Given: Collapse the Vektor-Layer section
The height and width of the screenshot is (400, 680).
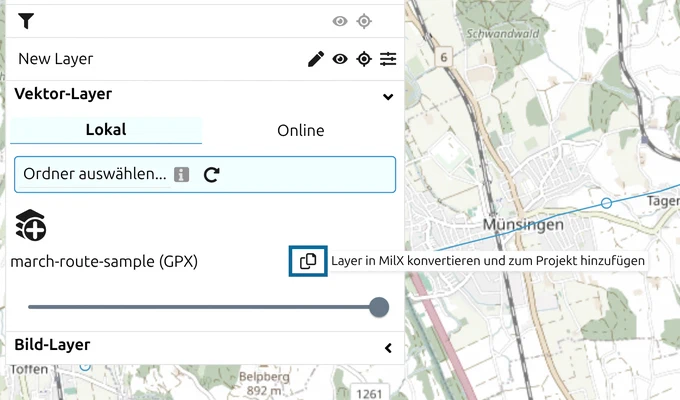Looking at the screenshot, I should [x=388, y=96].
